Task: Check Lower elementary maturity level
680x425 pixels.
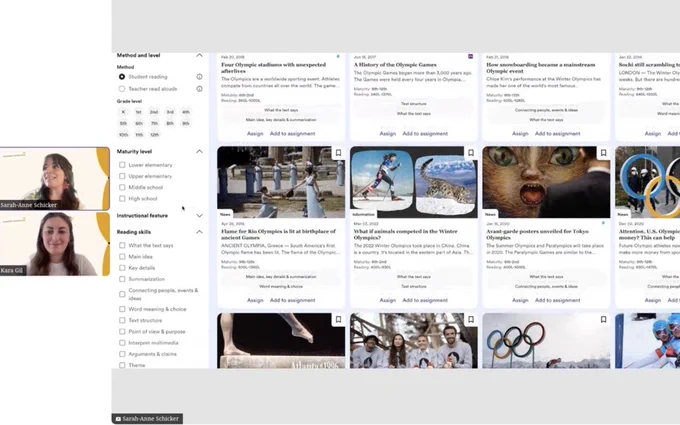Action: (122, 165)
